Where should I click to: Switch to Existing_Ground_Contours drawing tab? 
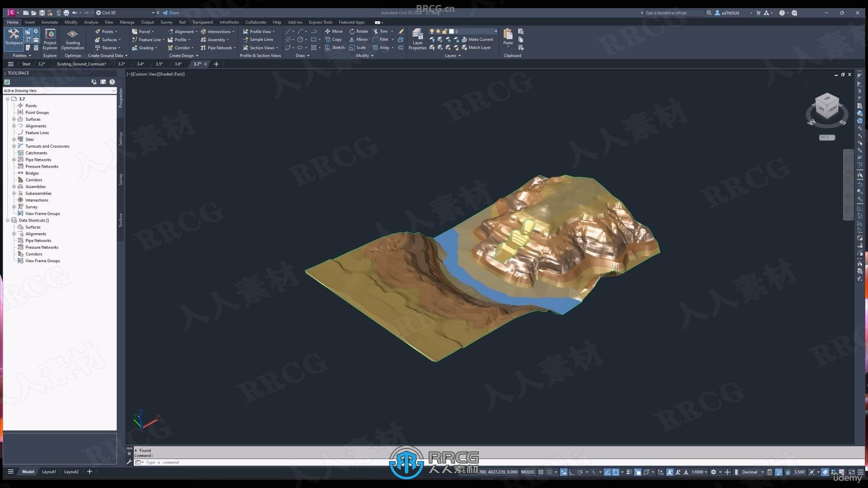tap(81, 64)
